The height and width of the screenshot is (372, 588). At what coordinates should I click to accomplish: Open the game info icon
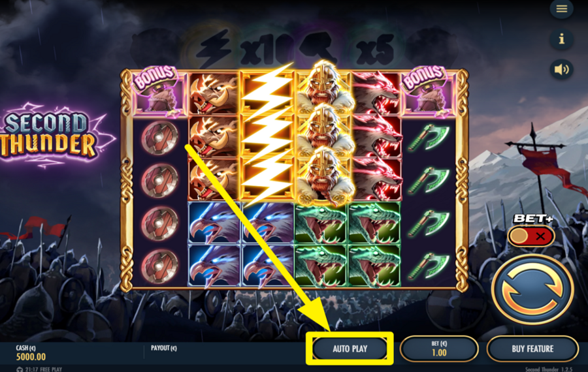click(561, 39)
